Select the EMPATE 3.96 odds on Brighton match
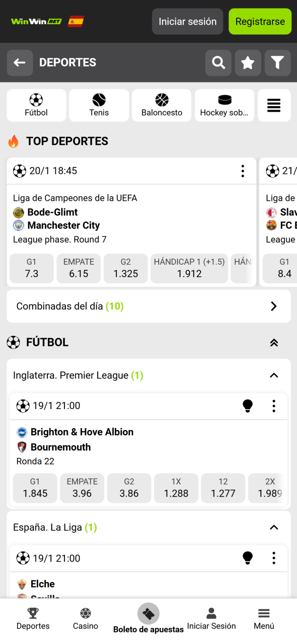 [x=82, y=488]
